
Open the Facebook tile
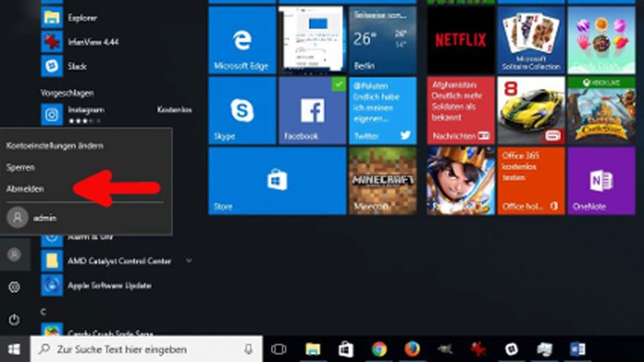[312, 111]
